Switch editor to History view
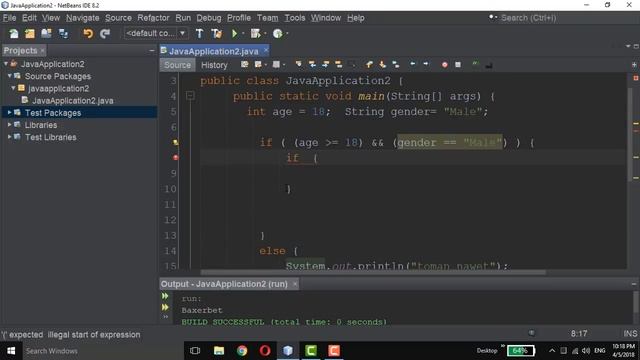 click(214, 65)
